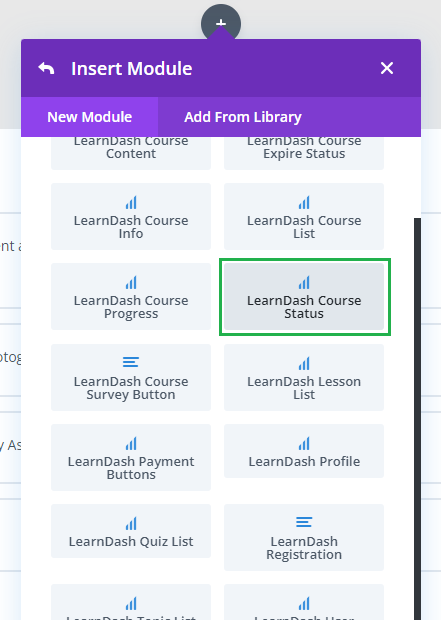Click the LearnDash Course Progress bar icon
The width and height of the screenshot is (441, 620).
tap(131, 282)
